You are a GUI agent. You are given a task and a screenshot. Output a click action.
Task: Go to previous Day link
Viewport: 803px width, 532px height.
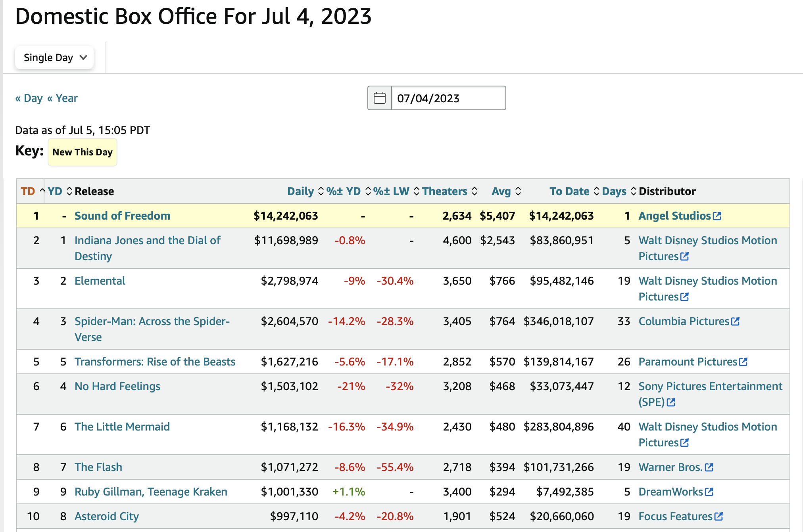tap(29, 98)
